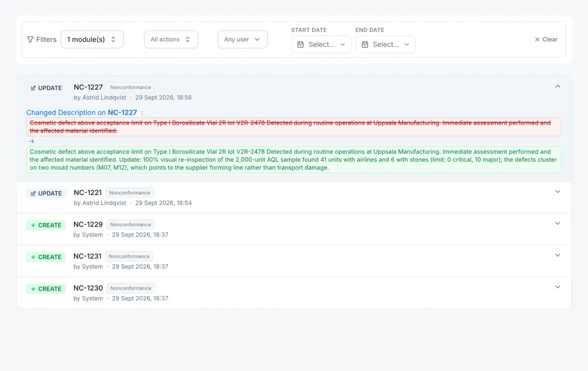This screenshot has height=371, width=588.
Task: Click the UPDATE edit icon on NC-1221
Action: (33, 194)
